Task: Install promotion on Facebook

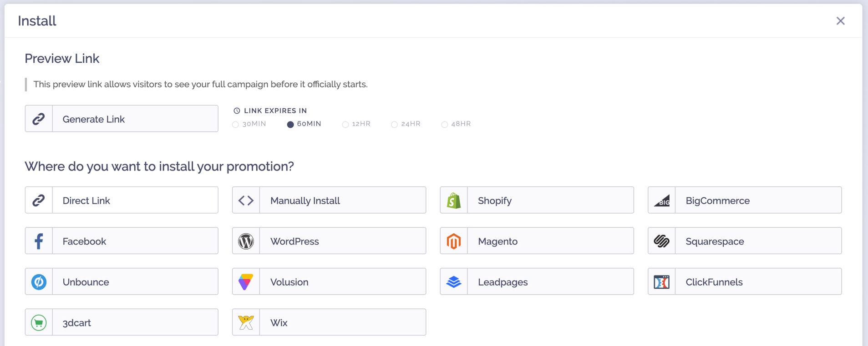Action: tap(122, 241)
